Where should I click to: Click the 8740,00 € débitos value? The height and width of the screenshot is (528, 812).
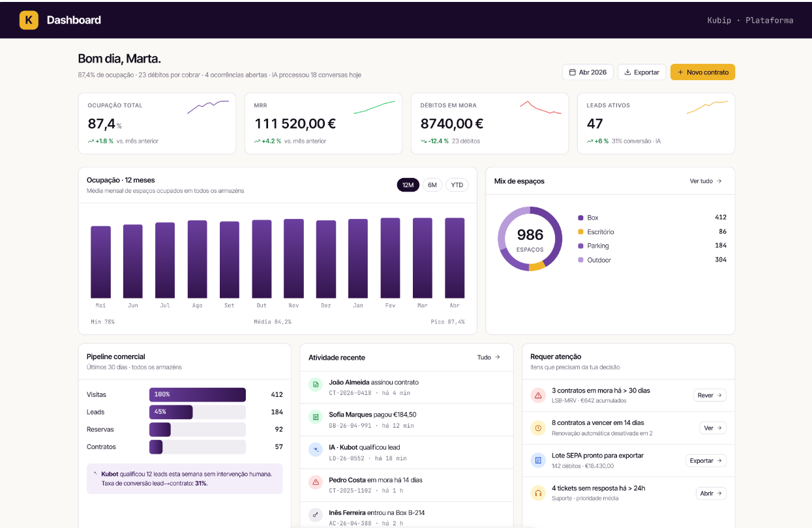pyautogui.click(x=451, y=124)
